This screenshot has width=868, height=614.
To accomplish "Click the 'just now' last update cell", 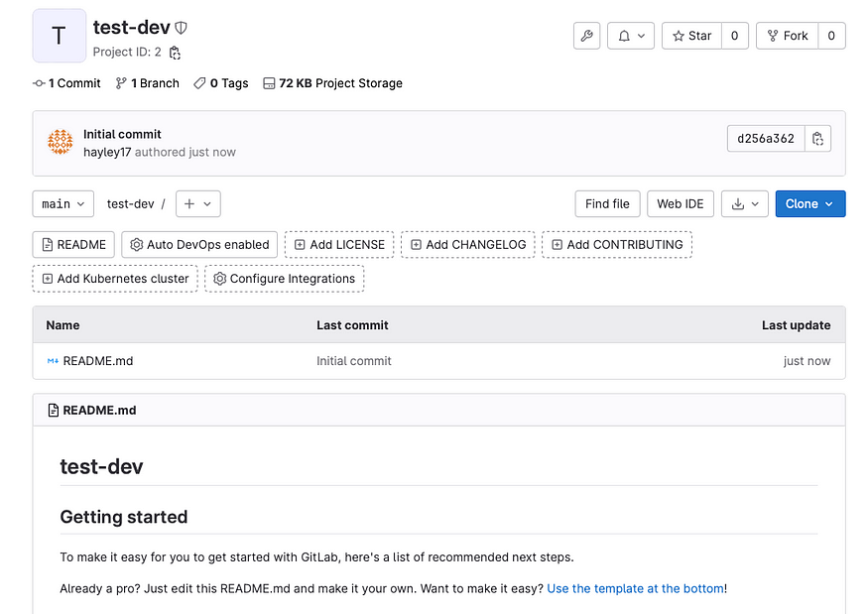I will click(x=806, y=361).
